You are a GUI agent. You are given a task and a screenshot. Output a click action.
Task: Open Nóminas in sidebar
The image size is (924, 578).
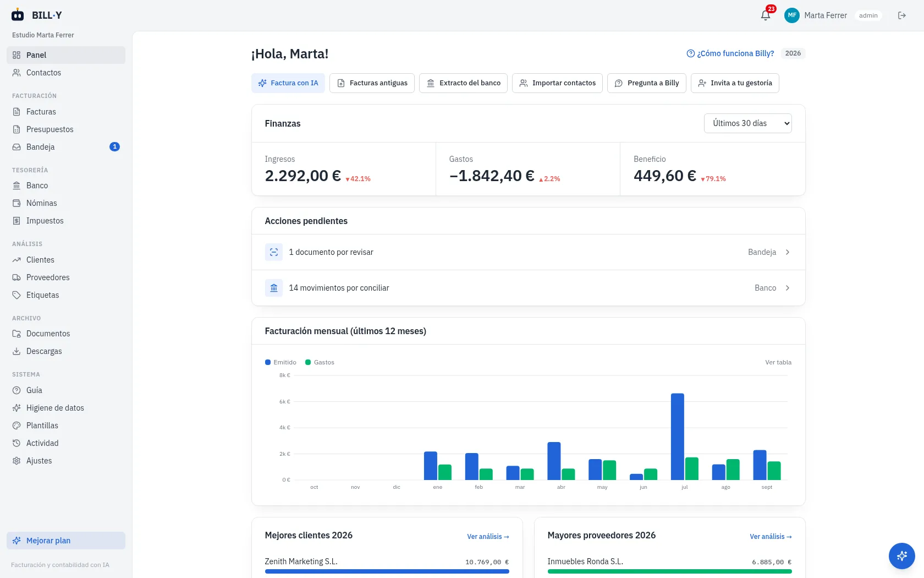coord(66,203)
